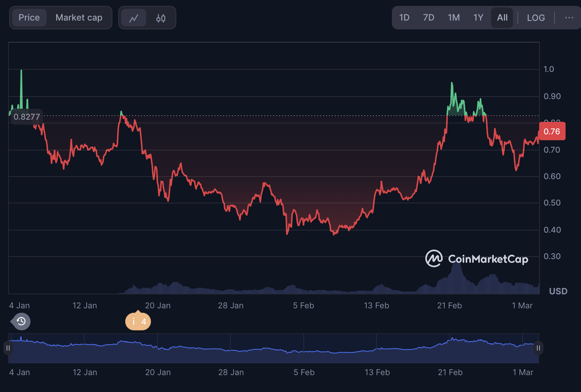
Task: Show the 1Y time range
Action: (x=478, y=18)
